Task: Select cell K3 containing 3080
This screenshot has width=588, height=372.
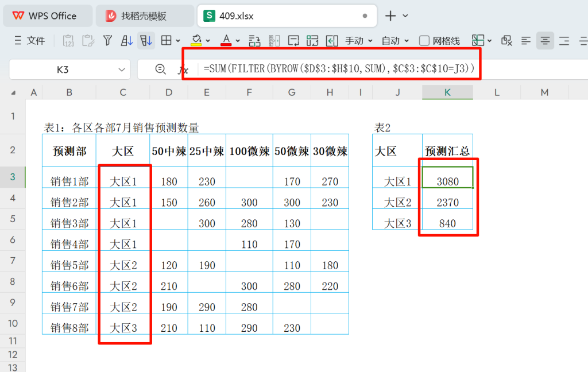Action: click(447, 177)
